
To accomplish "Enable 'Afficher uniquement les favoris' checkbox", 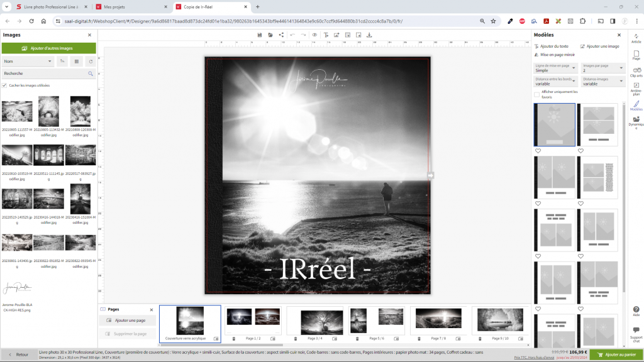I will 536,95.
